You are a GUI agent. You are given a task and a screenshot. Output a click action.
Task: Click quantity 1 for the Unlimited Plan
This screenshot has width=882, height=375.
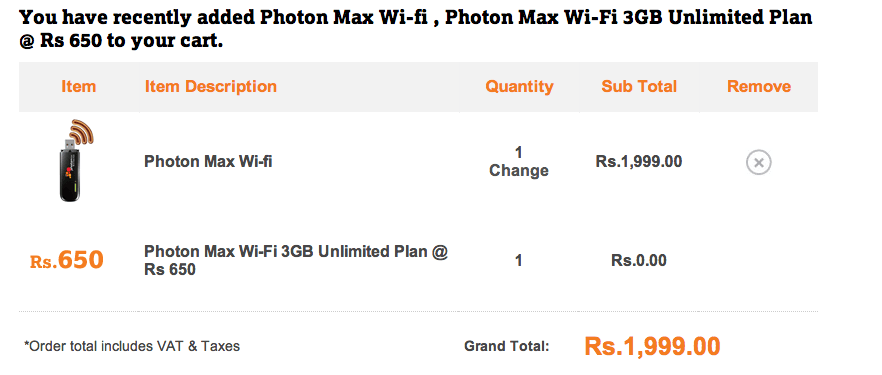coord(519,260)
